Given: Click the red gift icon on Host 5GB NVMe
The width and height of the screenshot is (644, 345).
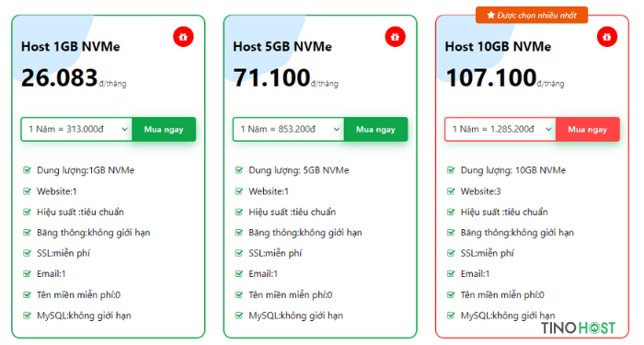Looking at the screenshot, I should pyautogui.click(x=395, y=37).
